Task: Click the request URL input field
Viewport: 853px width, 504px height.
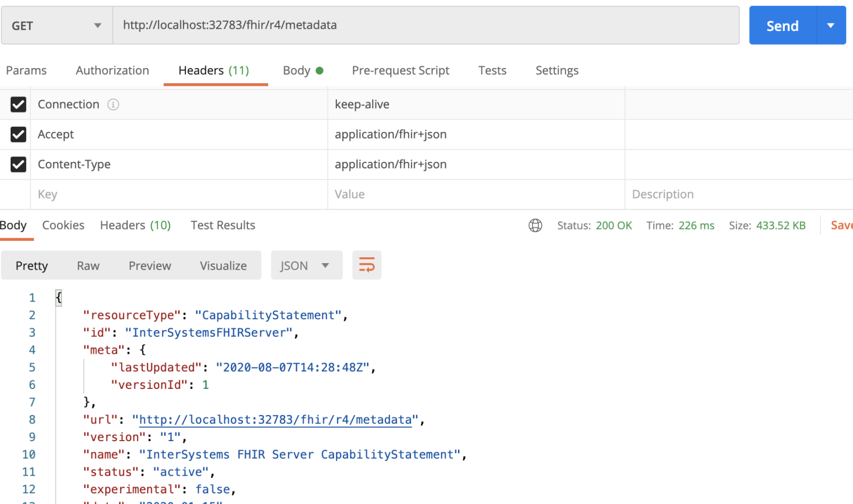Action: [425, 26]
